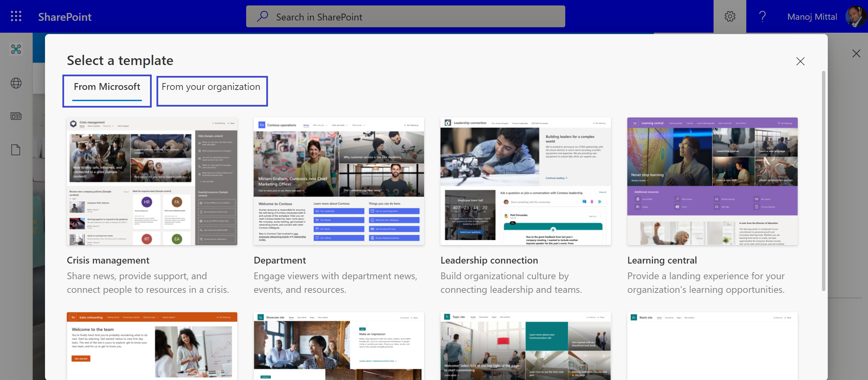
Task: Open the news icon in the left sidebar
Action: 16,116
